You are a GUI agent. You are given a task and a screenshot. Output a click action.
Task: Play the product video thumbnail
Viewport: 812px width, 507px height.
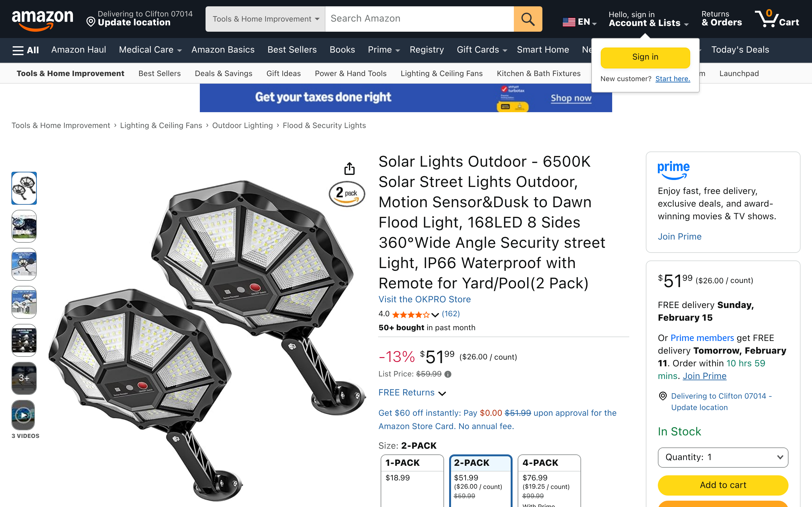(x=24, y=415)
